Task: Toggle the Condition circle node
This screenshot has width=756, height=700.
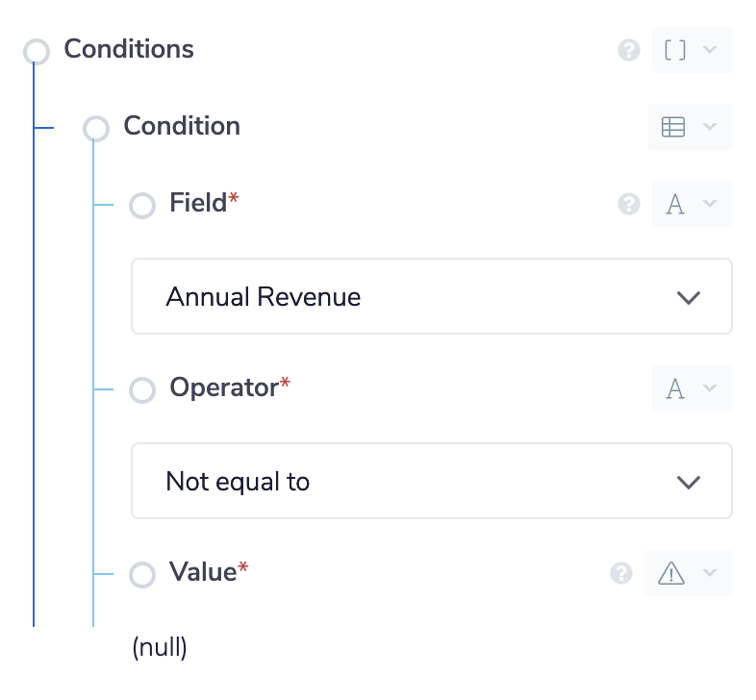Action: click(96, 129)
